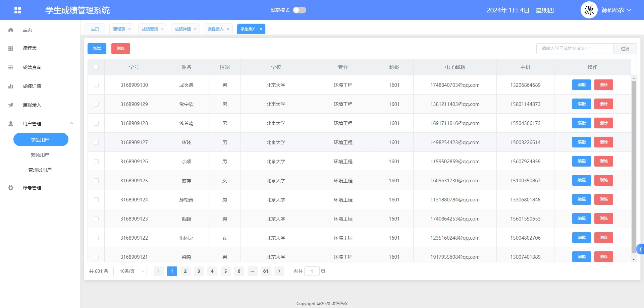Close the 课程表 tab with its x
The image size is (644, 308).
tap(129, 29)
